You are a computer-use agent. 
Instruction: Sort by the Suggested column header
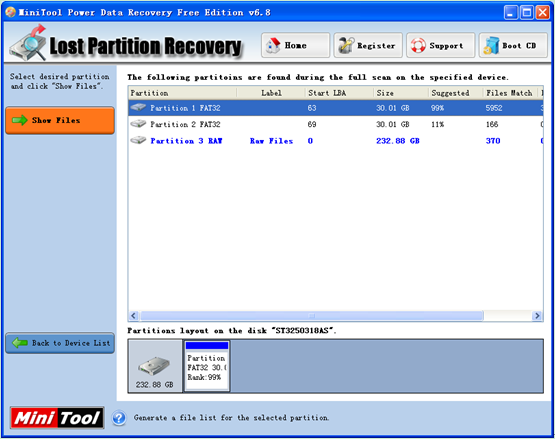coord(456,93)
